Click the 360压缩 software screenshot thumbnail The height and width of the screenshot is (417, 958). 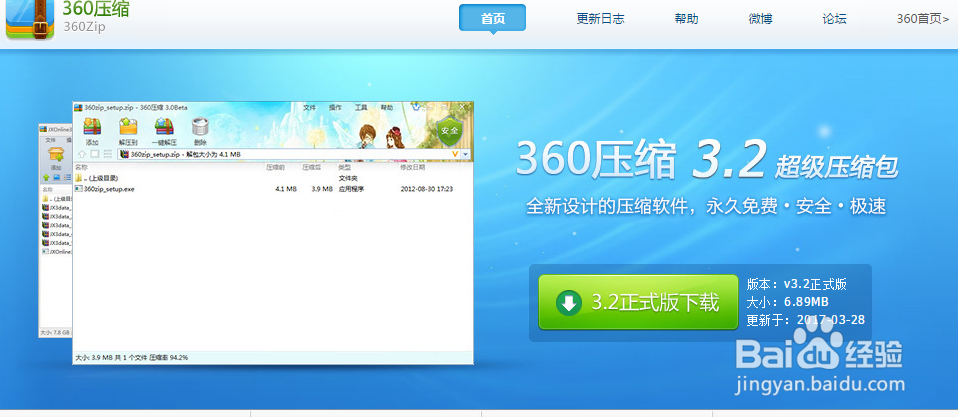(256, 233)
